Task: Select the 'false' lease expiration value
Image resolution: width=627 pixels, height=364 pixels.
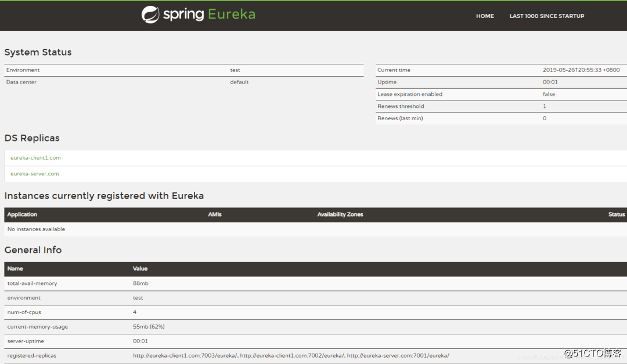Action: 549,94
